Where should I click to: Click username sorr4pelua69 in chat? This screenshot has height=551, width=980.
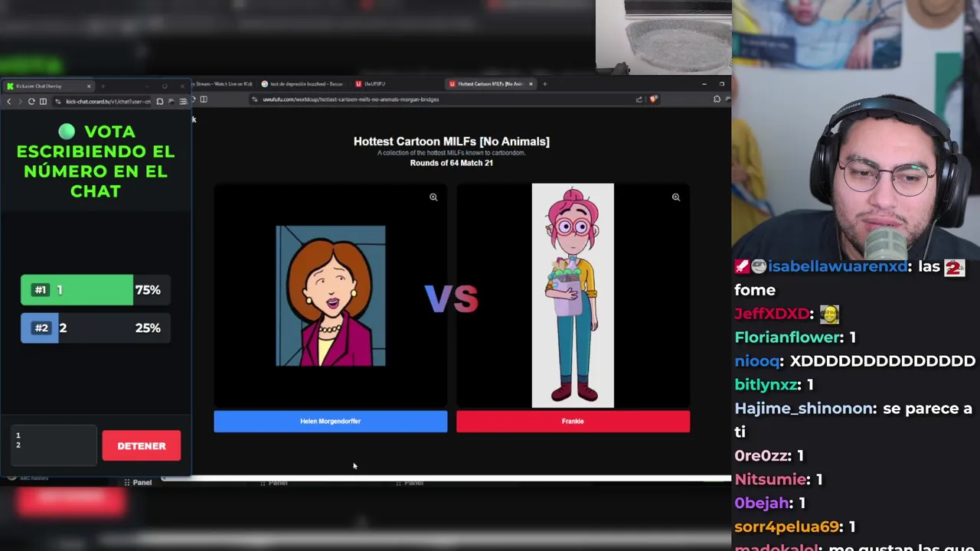pos(788,527)
